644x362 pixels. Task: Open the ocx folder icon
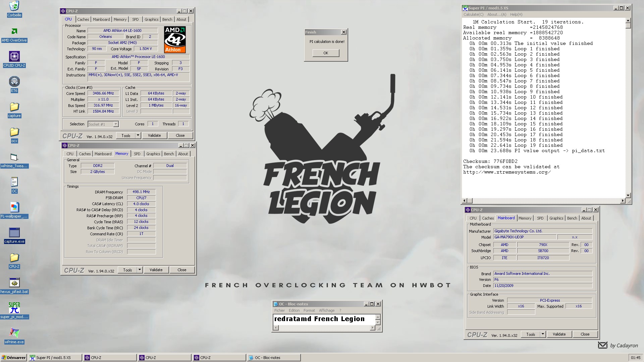pyautogui.click(x=14, y=132)
